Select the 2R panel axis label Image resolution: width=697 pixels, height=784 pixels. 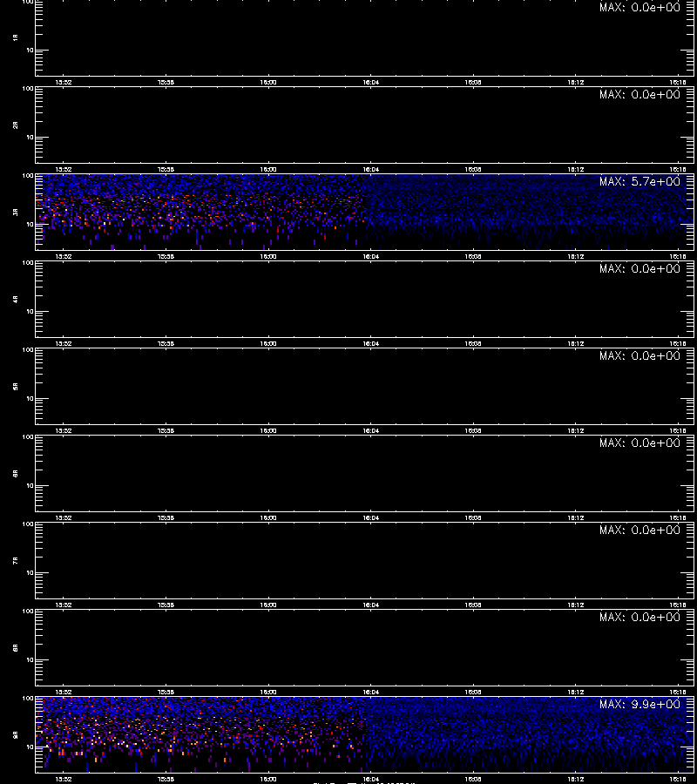[x=16, y=125]
